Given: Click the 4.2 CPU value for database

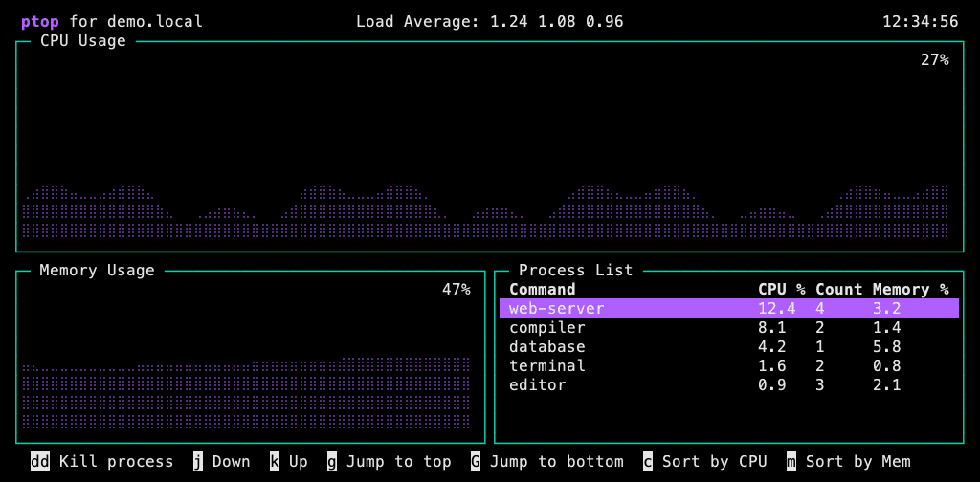Looking at the screenshot, I should click(x=772, y=346).
